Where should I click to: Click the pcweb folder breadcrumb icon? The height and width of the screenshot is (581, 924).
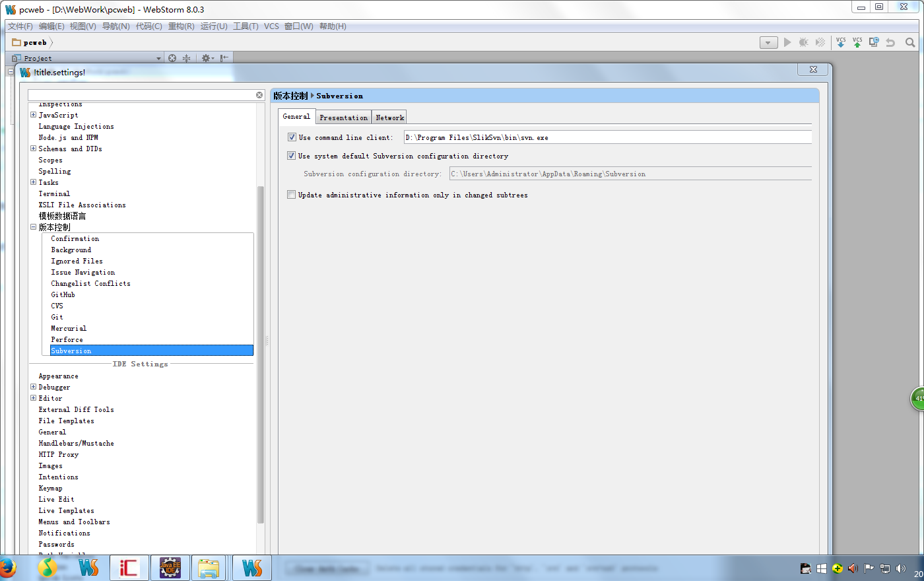coord(16,42)
